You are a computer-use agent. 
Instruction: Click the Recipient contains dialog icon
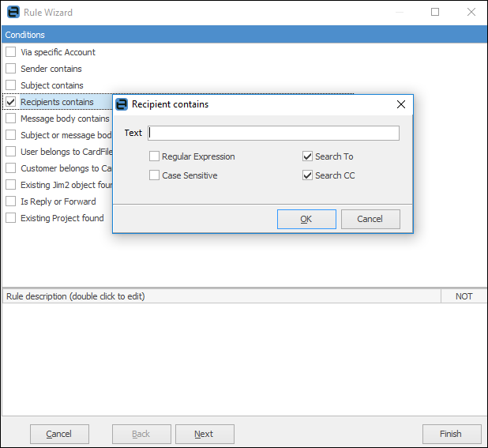coord(122,104)
